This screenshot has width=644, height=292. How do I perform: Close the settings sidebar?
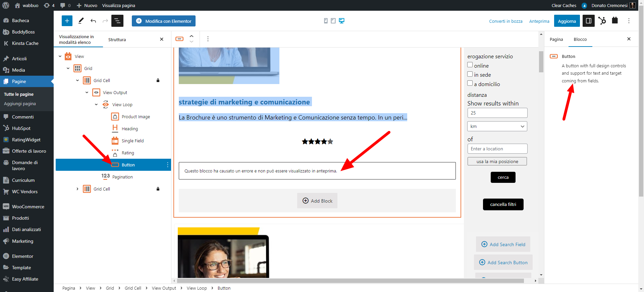[629, 39]
